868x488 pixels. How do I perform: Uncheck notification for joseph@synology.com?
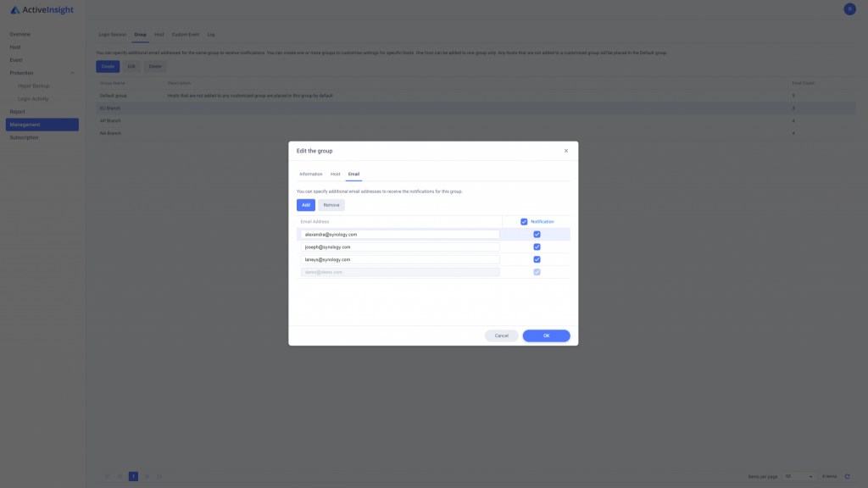click(x=537, y=247)
